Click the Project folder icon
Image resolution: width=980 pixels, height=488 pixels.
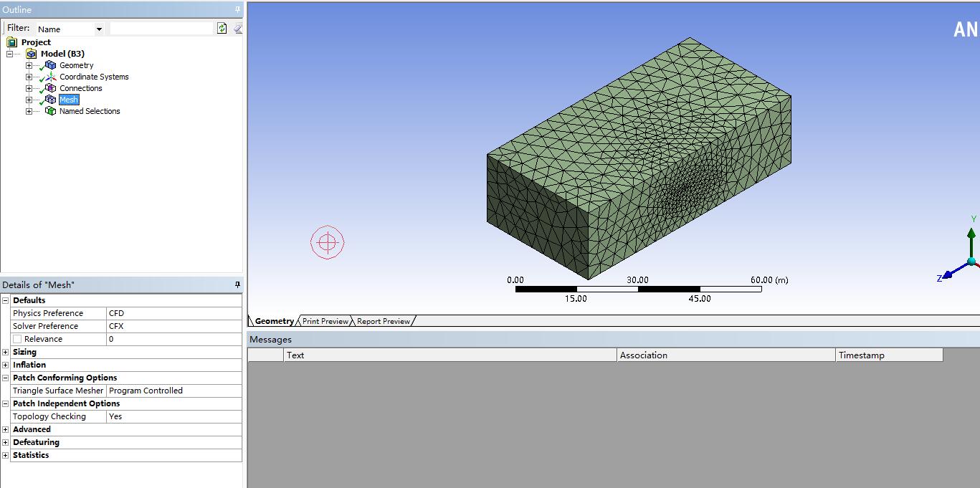pos(11,42)
